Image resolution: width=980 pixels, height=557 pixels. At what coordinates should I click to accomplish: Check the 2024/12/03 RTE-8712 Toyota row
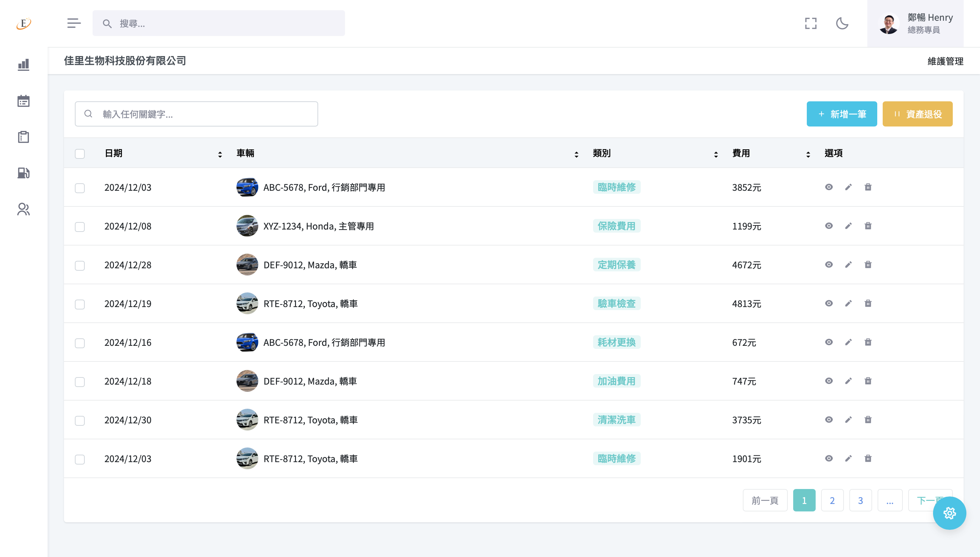(80, 459)
